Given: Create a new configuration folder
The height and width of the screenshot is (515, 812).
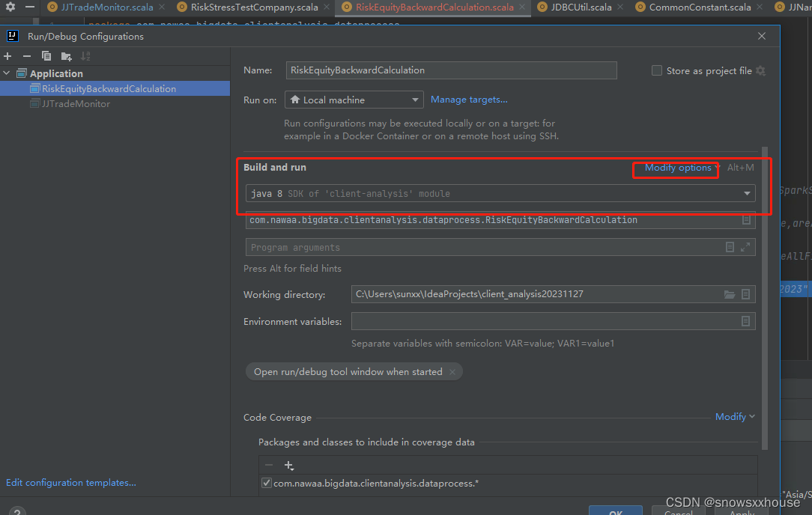Looking at the screenshot, I should (66, 55).
